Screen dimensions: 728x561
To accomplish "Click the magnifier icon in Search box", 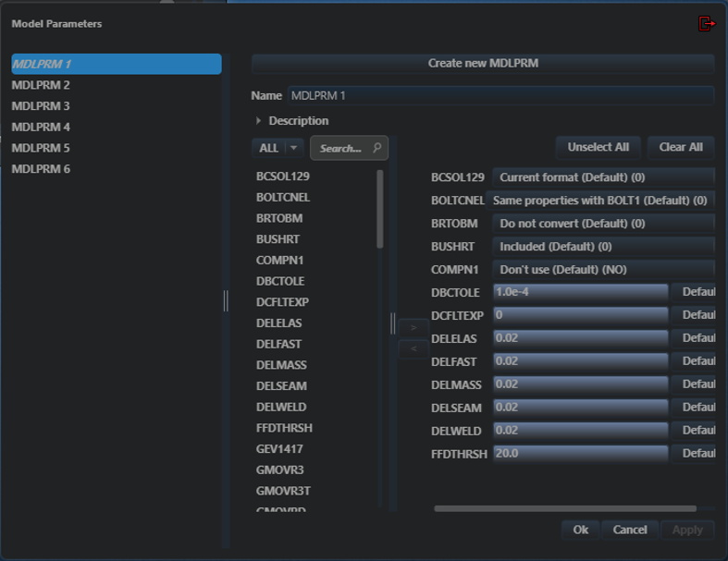I will click(x=377, y=148).
